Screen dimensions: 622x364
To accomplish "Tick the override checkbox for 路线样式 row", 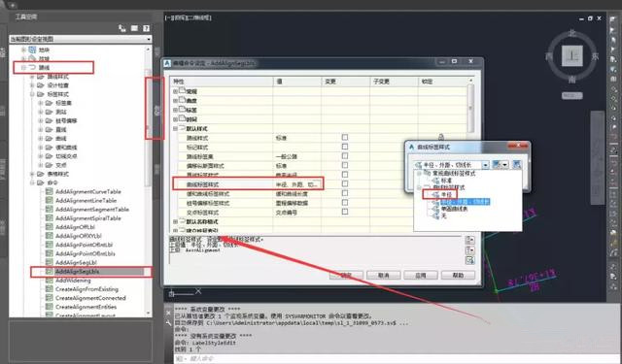I will click(x=345, y=137).
